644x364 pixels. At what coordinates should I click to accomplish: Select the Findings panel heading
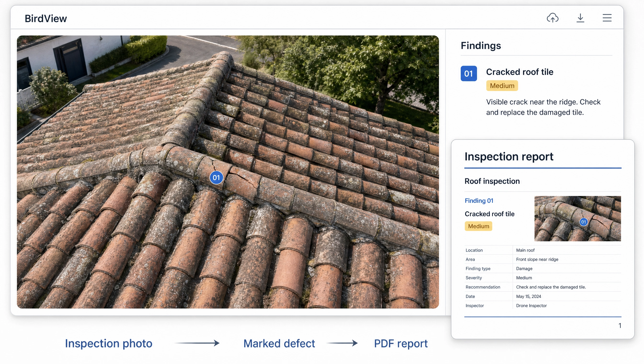(481, 45)
